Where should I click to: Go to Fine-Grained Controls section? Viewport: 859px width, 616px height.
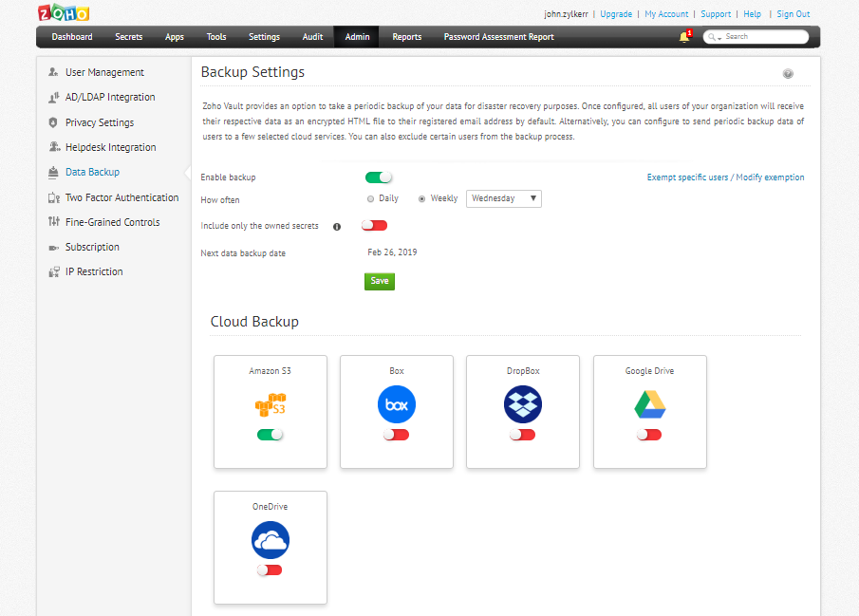coord(113,222)
